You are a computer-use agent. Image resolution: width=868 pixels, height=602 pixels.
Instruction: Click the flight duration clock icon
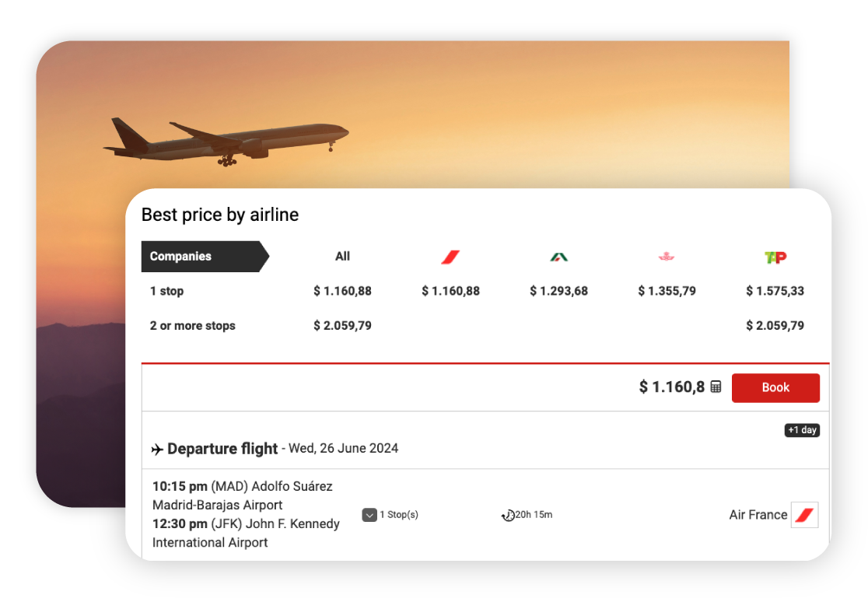tap(508, 515)
